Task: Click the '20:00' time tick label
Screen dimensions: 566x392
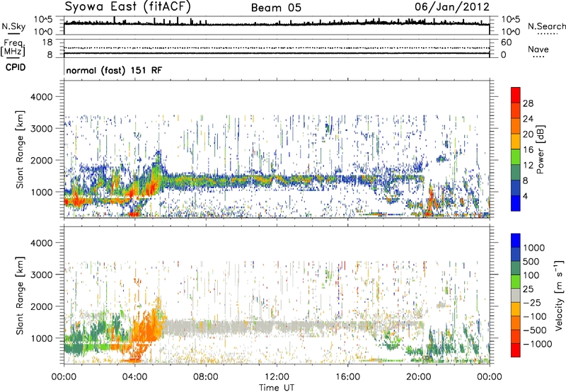Action: [418, 377]
